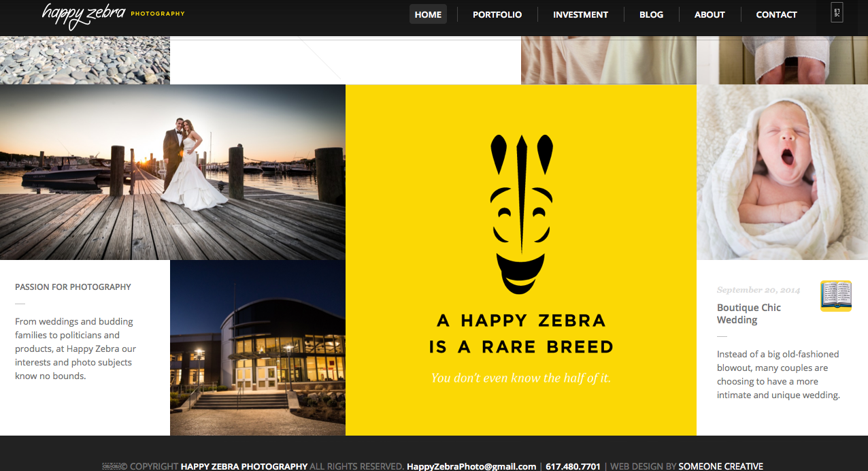The height and width of the screenshot is (471, 868).
Task: Click the Happy Zebra Photography logo
Action: [113, 15]
